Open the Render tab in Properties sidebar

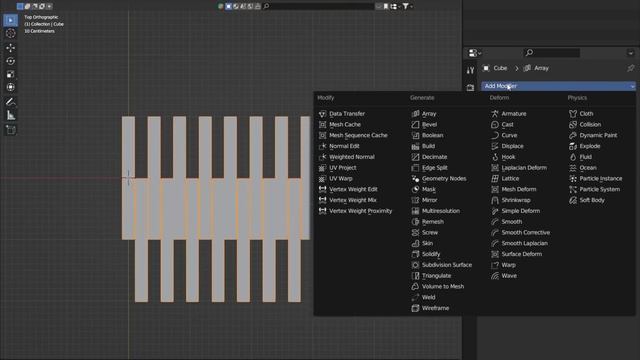pos(470,87)
